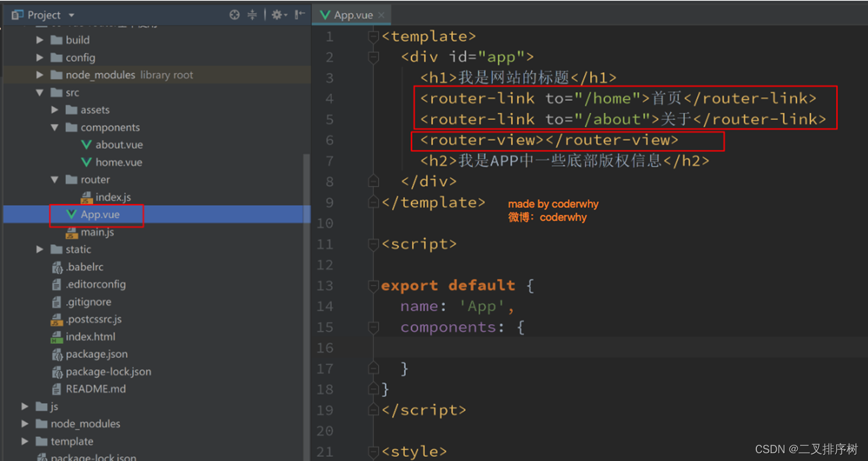Expand the node_modules library root folder

click(x=40, y=75)
